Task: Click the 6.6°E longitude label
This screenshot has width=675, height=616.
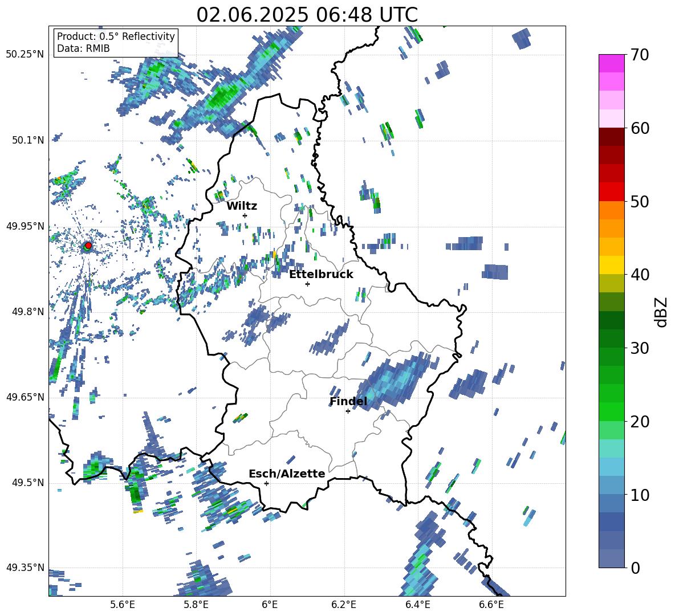Action: pos(491,605)
